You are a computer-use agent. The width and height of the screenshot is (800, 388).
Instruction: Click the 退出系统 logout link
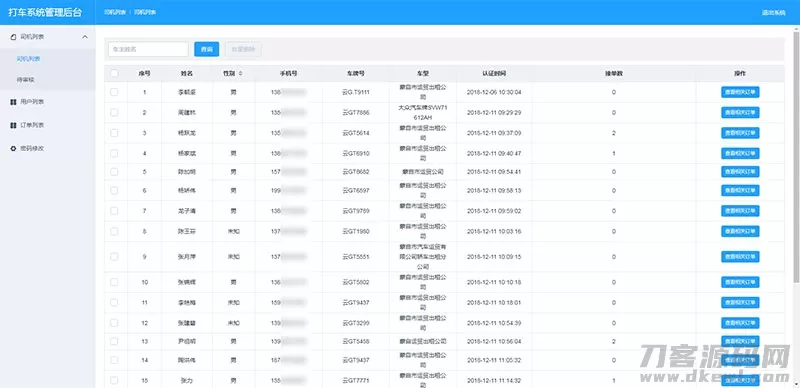(773, 12)
